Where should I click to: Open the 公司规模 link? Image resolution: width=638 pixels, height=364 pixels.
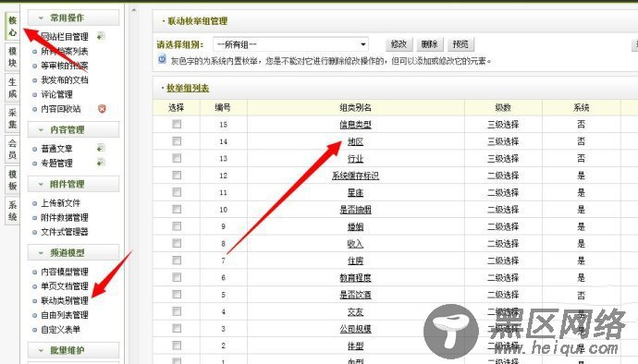point(355,329)
